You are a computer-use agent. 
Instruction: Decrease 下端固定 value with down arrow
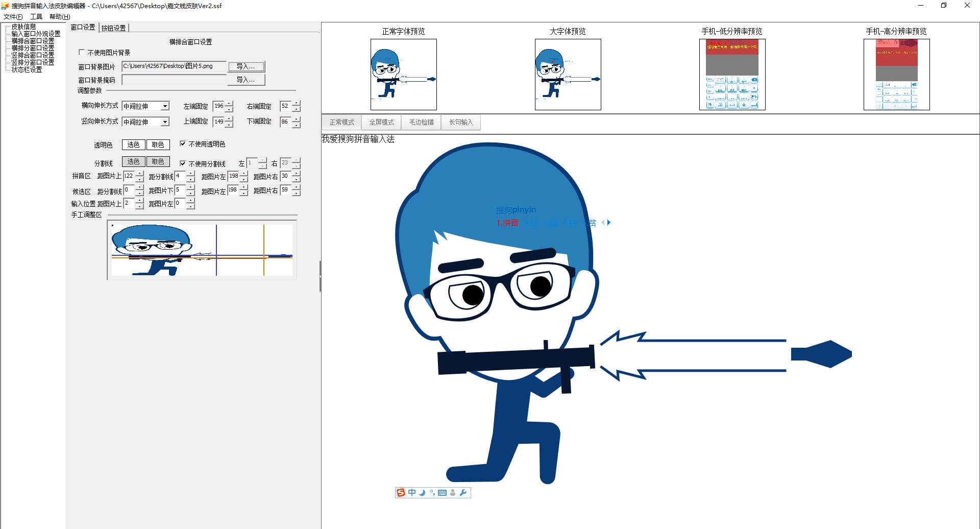point(297,125)
